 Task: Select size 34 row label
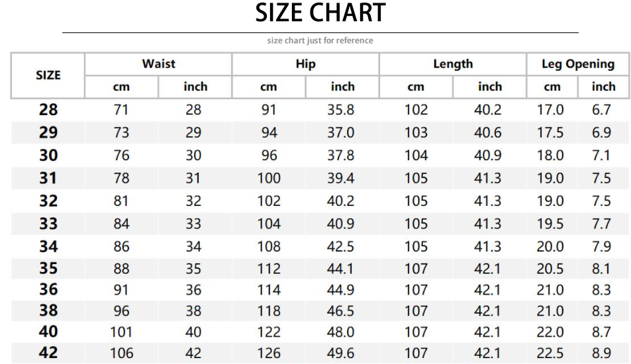48,246
